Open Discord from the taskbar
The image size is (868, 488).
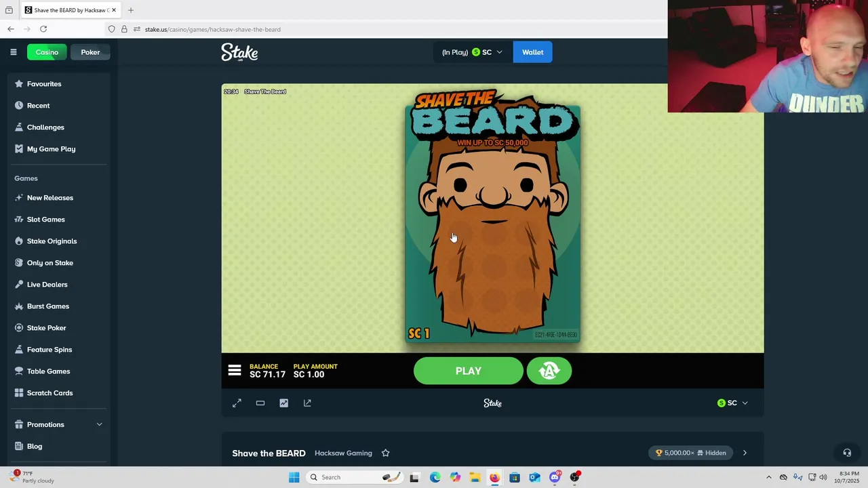pos(555,477)
